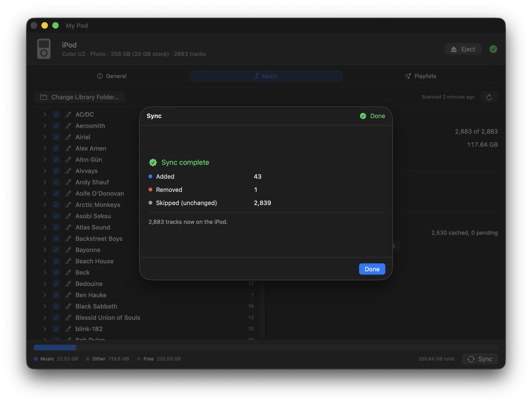Click "2,883 tracks now on the iPod." text
The height and width of the screenshot is (404, 532).
tap(188, 222)
